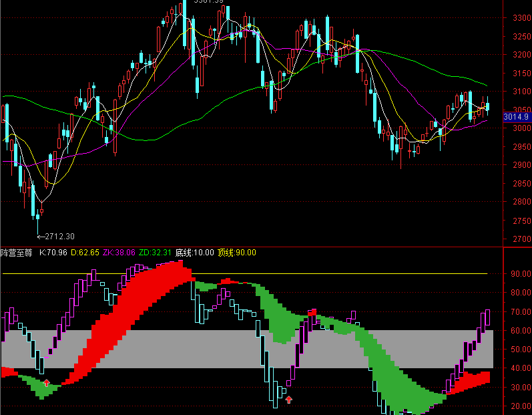532x415 pixels.
Task: Click the 3300 price axis label
Action: tap(522, 18)
